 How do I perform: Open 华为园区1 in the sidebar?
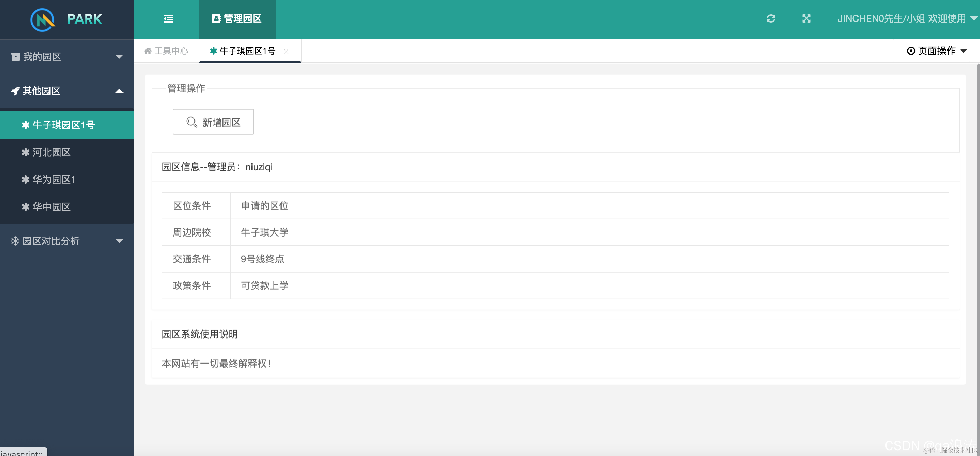54,180
